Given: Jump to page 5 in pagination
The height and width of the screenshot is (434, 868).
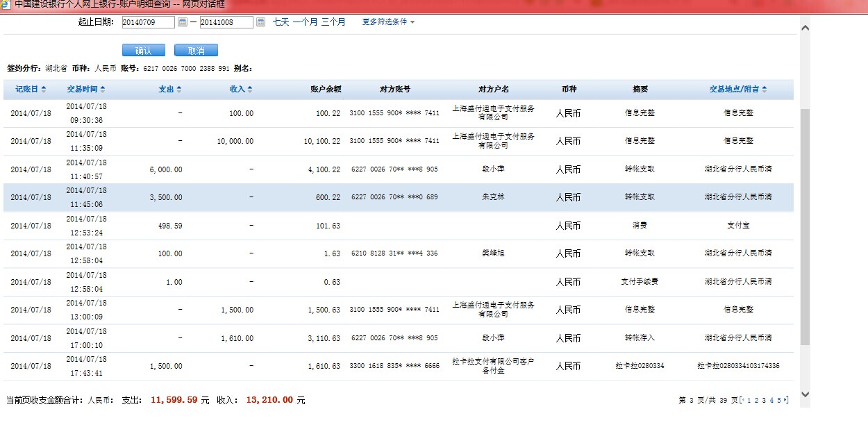Looking at the screenshot, I should click(780, 400).
